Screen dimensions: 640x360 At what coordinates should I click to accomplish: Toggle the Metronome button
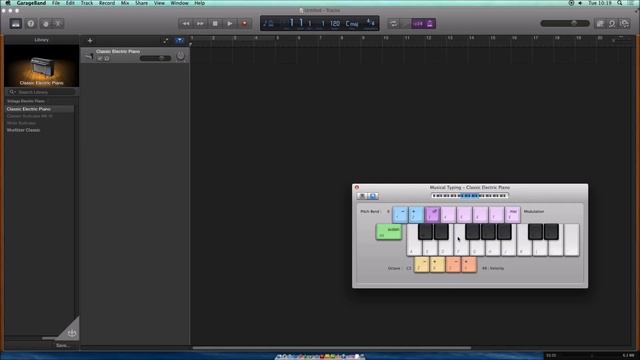click(430, 24)
